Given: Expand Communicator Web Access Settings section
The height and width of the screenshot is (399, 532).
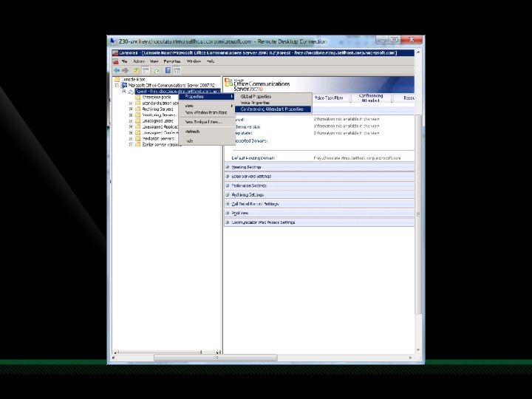Looking at the screenshot, I should [228, 222].
